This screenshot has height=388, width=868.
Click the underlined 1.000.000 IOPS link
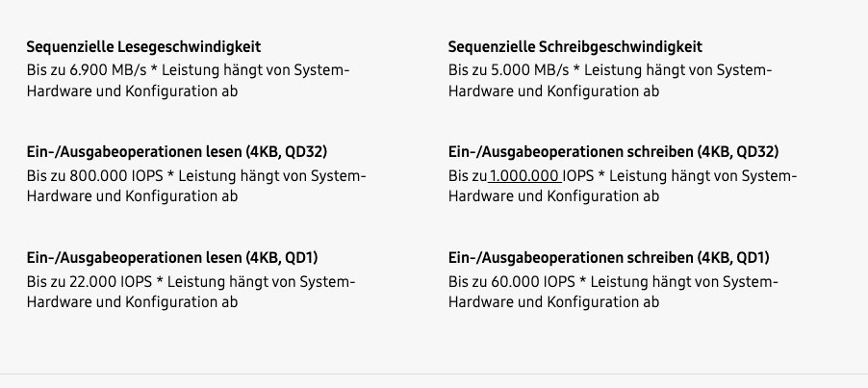[525, 176]
